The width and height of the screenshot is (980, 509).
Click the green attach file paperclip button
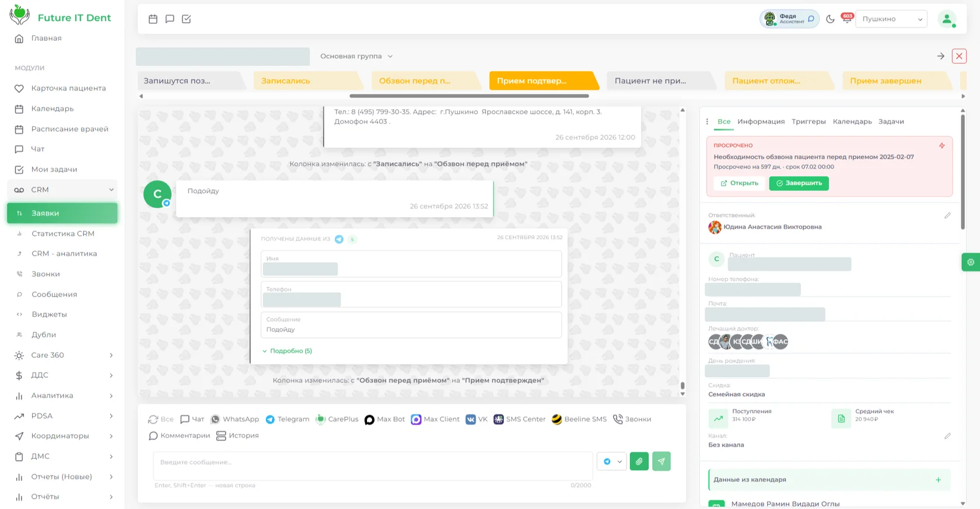click(639, 462)
